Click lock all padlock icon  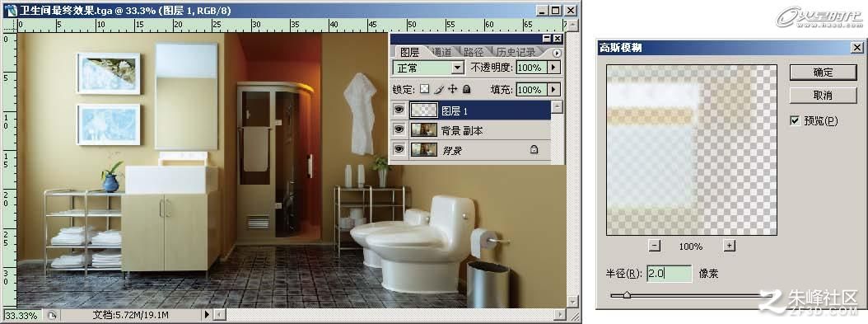point(467,88)
